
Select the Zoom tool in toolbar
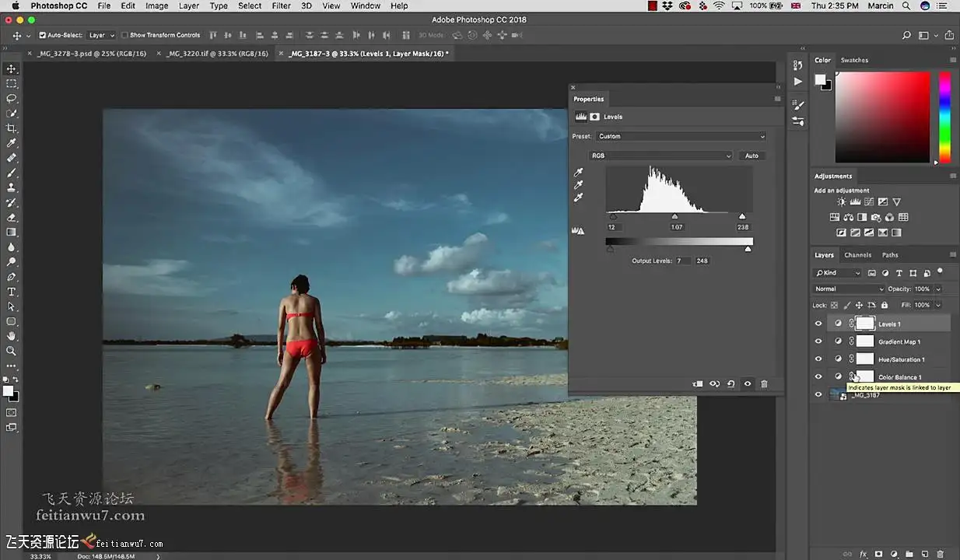point(11,351)
